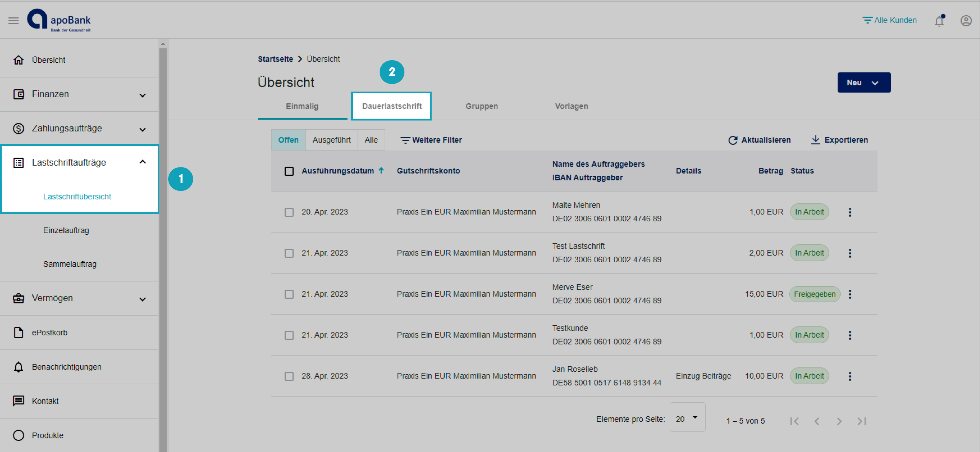Image resolution: width=980 pixels, height=452 pixels.
Task: Select the Offen status filter
Action: (288, 140)
